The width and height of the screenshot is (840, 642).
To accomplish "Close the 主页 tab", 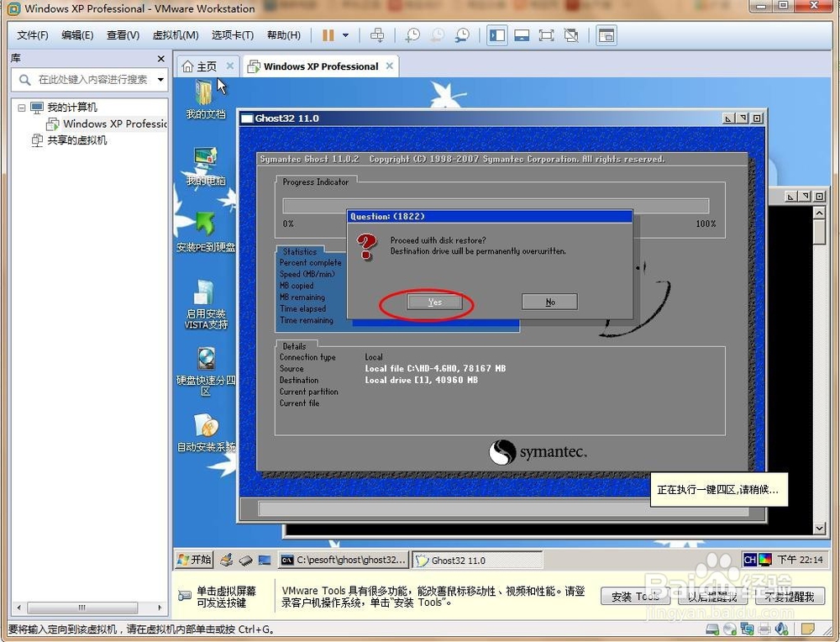I will point(230,66).
